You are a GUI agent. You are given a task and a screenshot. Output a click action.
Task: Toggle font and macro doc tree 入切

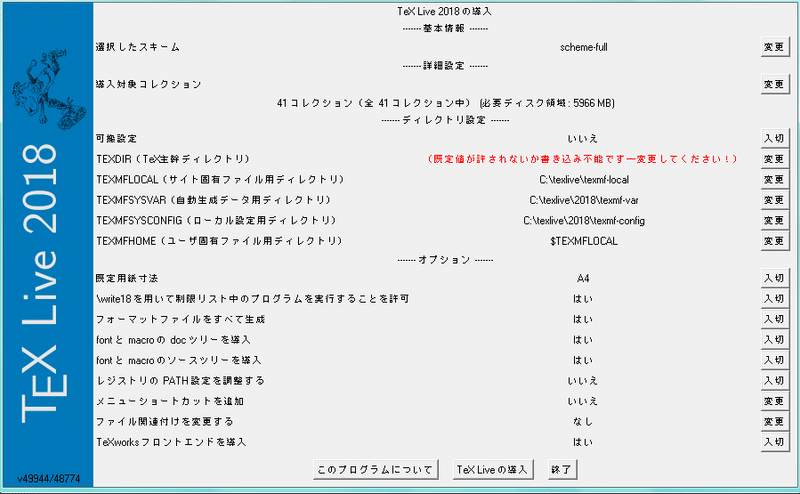774,339
